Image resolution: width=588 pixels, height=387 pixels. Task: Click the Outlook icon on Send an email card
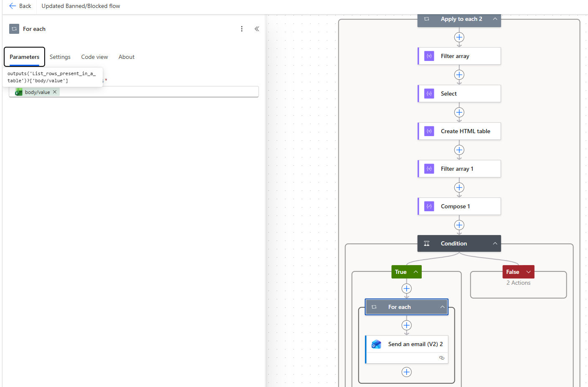coord(376,344)
